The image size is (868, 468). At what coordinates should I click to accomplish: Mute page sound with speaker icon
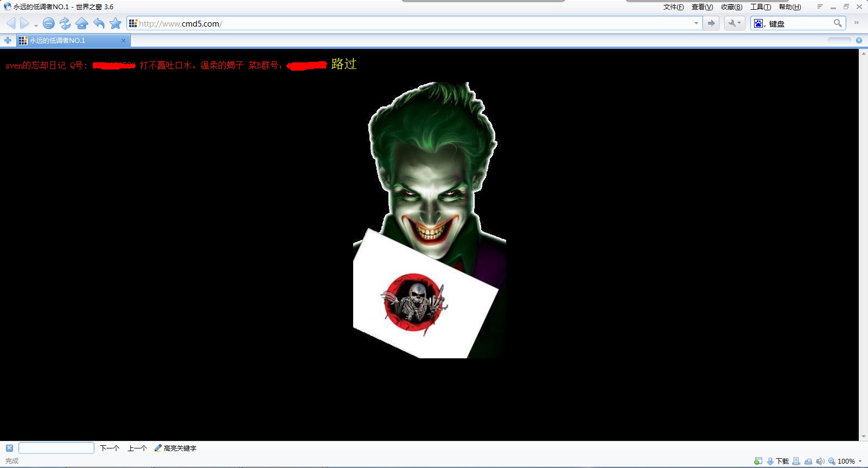pos(820,461)
